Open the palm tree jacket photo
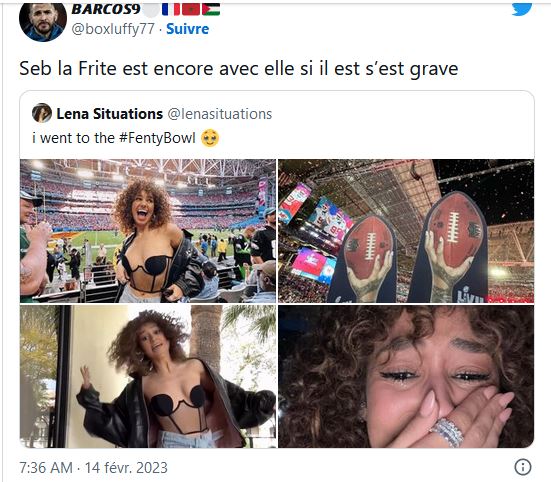The height and width of the screenshot is (482, 551). [x=148, y=376]
